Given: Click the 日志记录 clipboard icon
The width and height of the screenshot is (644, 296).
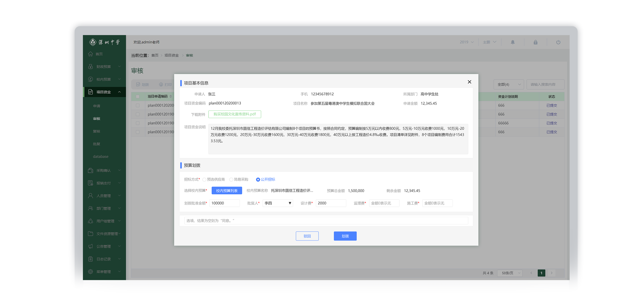Looking at the screenshot, I should point(91,259).
